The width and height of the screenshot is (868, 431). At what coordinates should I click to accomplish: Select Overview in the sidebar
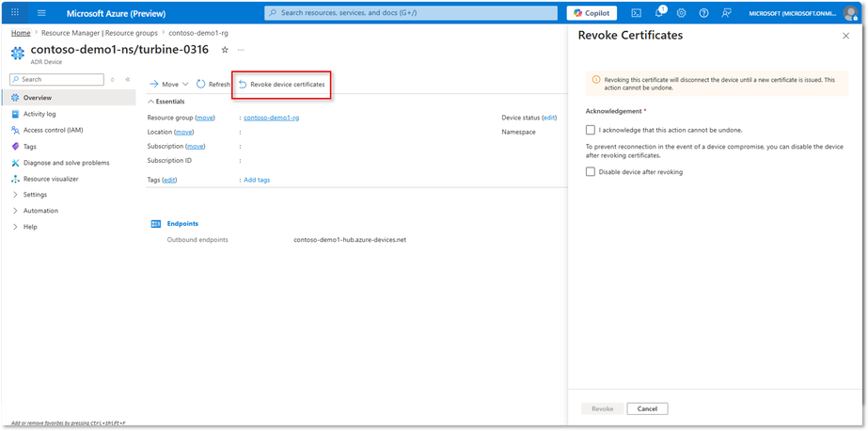(68, 98)
